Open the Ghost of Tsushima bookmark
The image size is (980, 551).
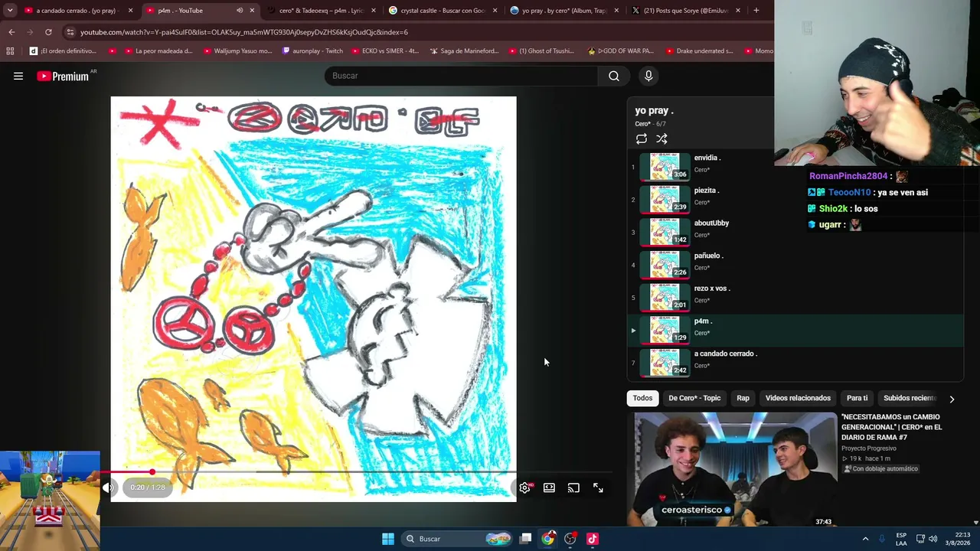click(x=541, y=51)
